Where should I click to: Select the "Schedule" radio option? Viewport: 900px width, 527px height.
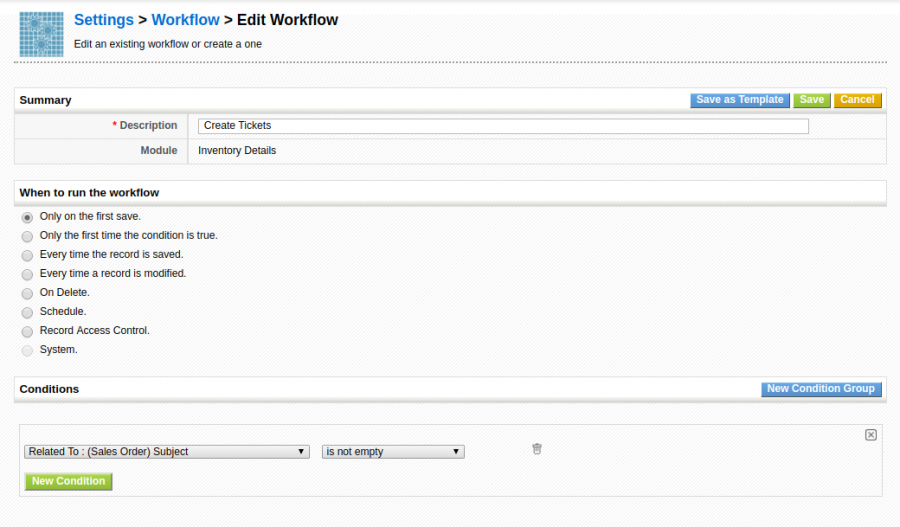click(x=27, y=312)
